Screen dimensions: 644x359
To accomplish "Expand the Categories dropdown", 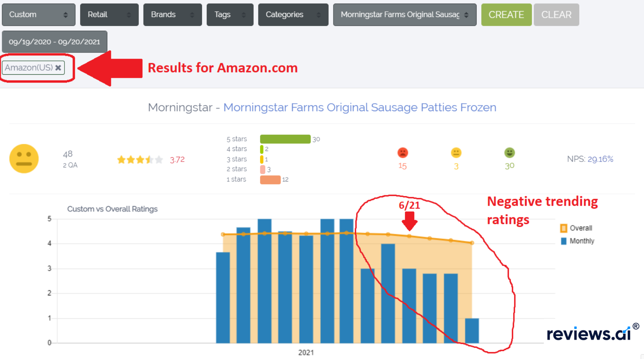I will point(293,14).
